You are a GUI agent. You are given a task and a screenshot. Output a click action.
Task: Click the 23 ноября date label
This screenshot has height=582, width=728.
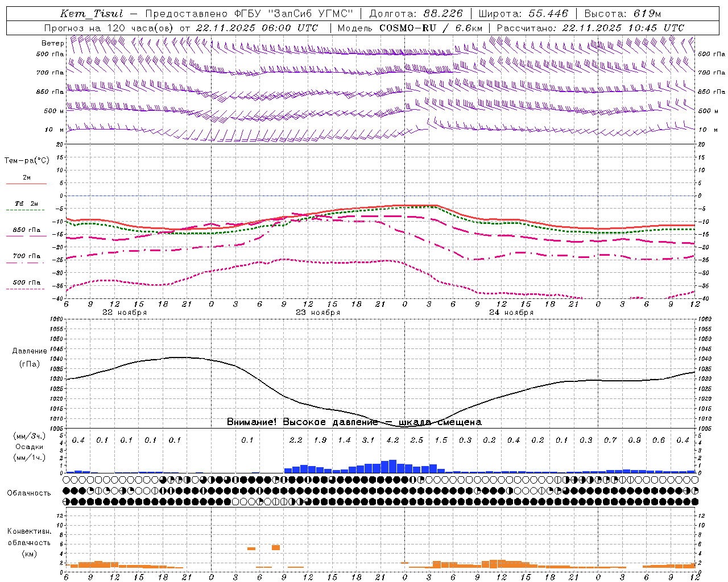tap(318, 313)
